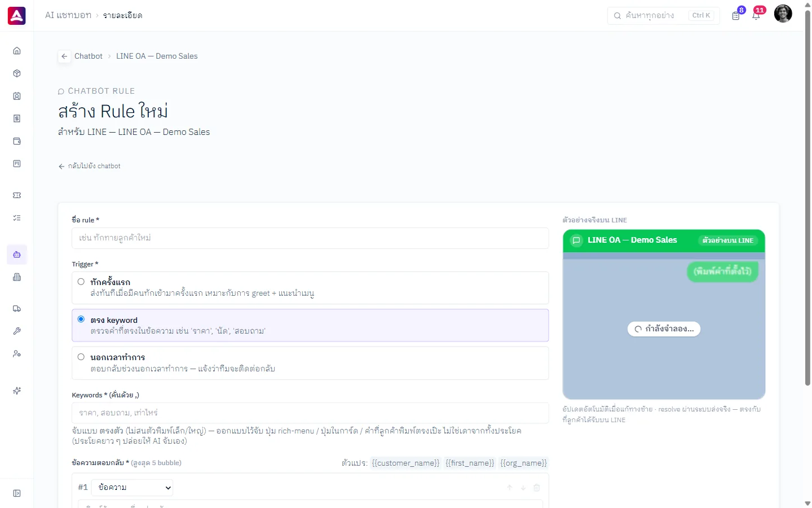Click the global search box 'ค้นหาทุกอย่าง'
The height and width of the screenshot is (508, 812).
663,16
